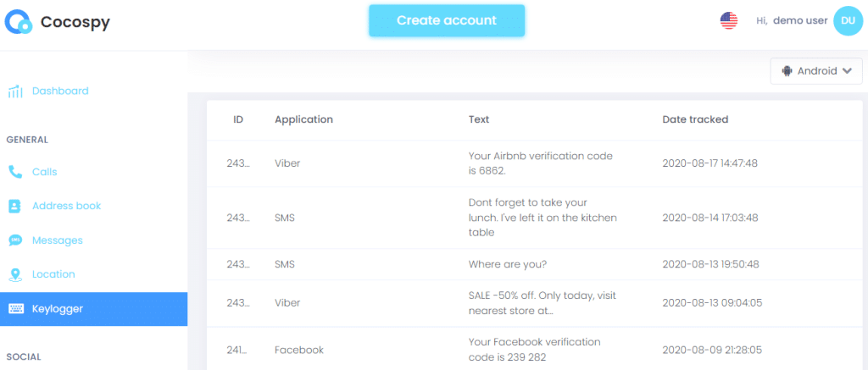
Task: Click SMS in the 'Where are you?' row
Action: 285,264
